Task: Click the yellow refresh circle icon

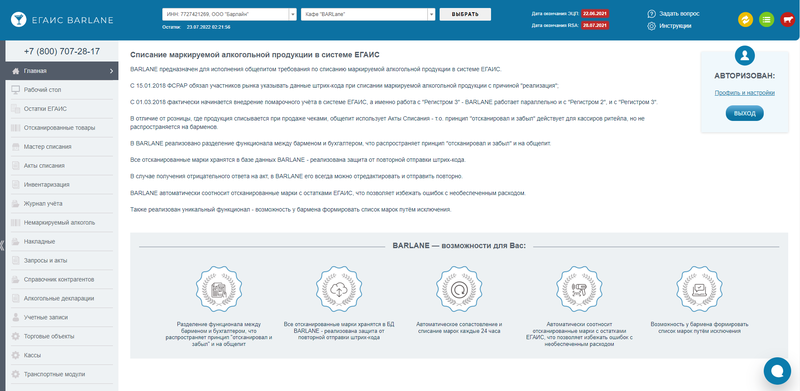Action: pos(745,20)
